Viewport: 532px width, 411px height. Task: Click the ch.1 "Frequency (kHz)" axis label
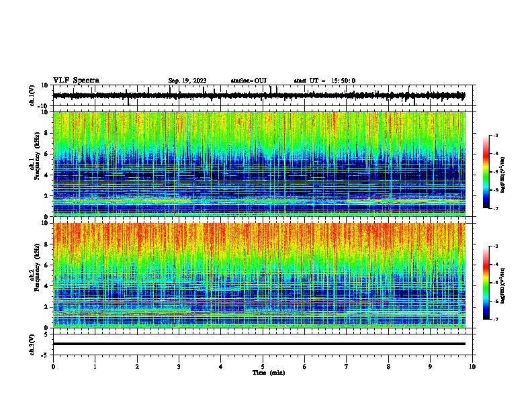(x=37, y=156)
